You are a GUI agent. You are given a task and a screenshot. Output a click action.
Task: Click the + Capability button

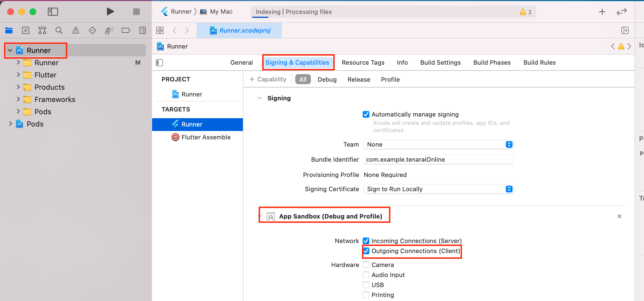268,79
